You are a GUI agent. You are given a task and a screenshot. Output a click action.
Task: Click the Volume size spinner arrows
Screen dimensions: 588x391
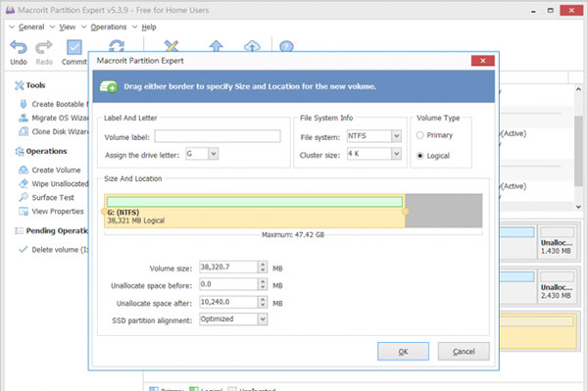pyautogui.click(x=263, y=267)
